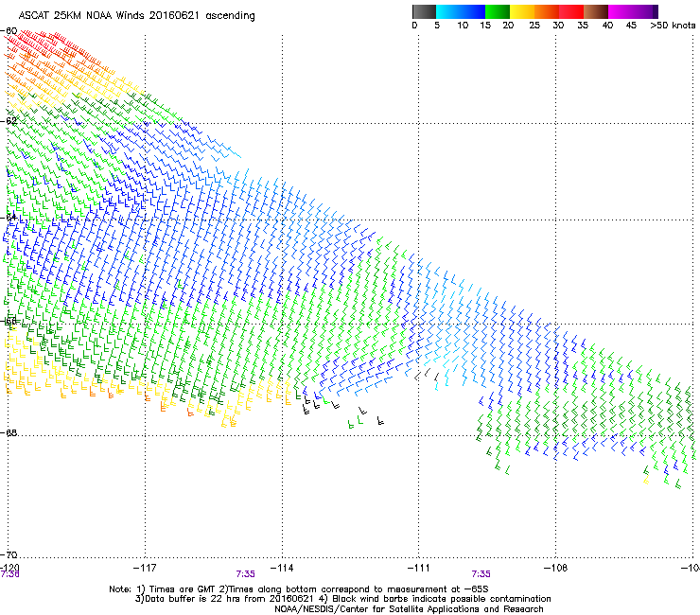700x615 pixels.
Task: Click the NOAA/NESDIS Center credit line
Action: pyautogui.click(x=409, y=609)
